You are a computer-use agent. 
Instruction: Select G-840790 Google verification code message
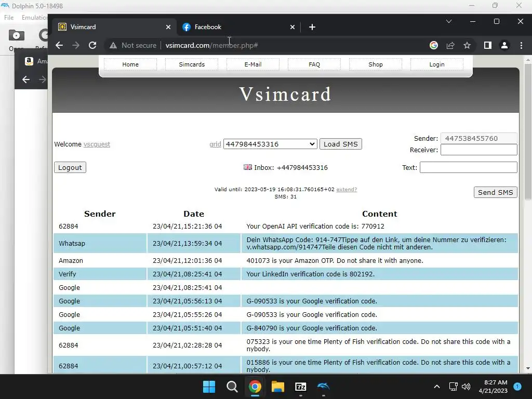point(312,328)
